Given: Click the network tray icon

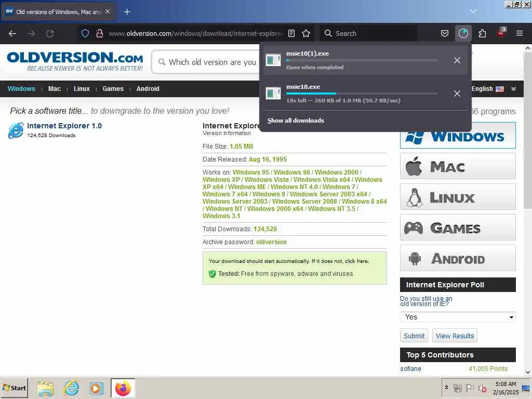Looking at the screenshot, I should [458, 388].
